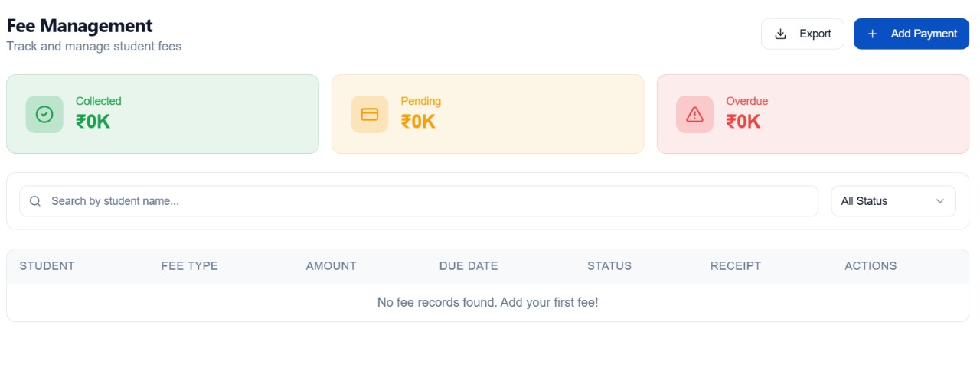Click the ACTIONS column header

[871, 266]
